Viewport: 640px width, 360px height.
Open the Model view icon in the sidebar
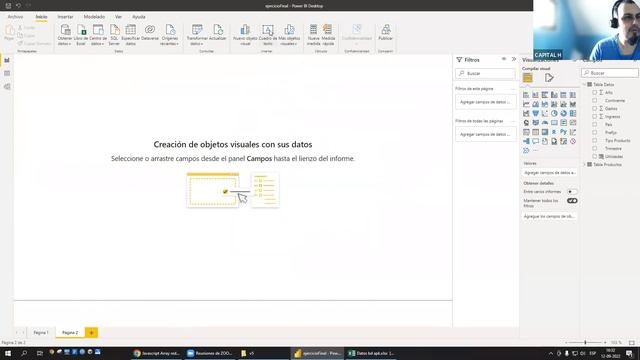pyautogui.click(x=7, y=87)
